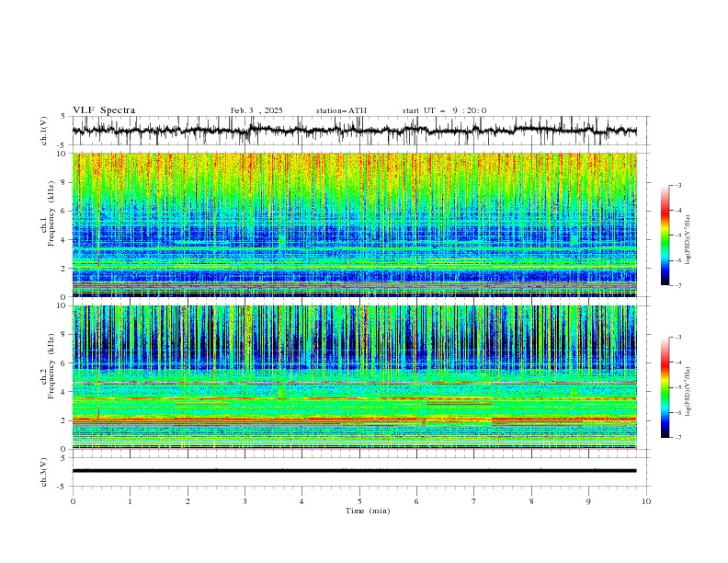Click time-axis tick label "6"
This screenshot has width=728, height=563.
416,501
